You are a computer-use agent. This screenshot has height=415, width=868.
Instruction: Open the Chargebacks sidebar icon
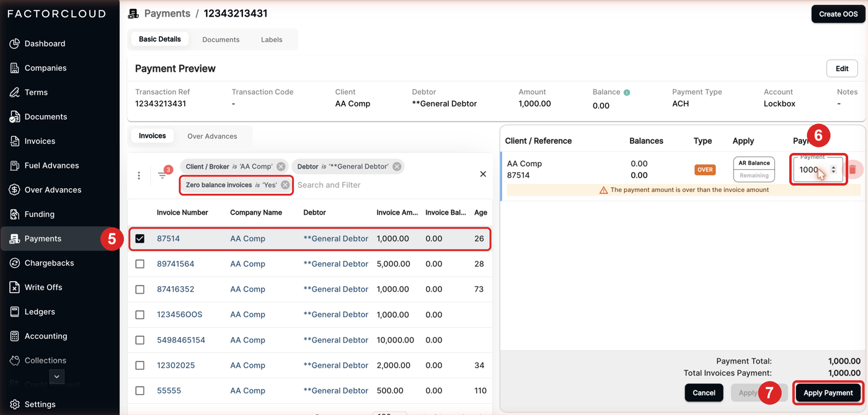coord(14,263)
